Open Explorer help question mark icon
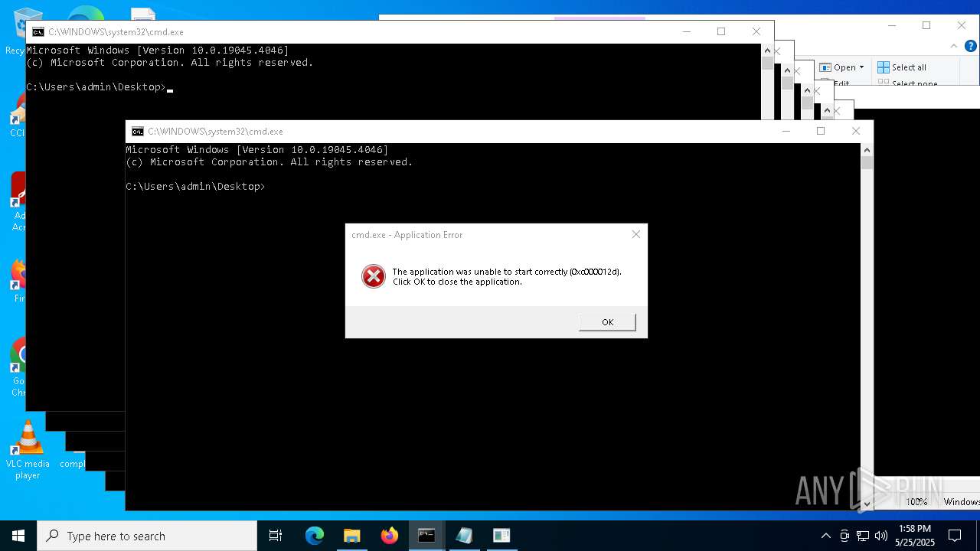The width and height of the screenshot is (980, 551). [969, 46]
